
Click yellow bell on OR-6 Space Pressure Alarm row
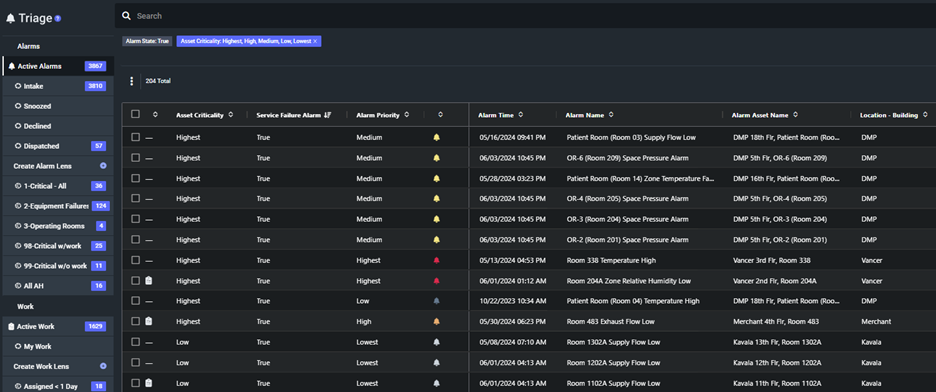tap(436, 158)
